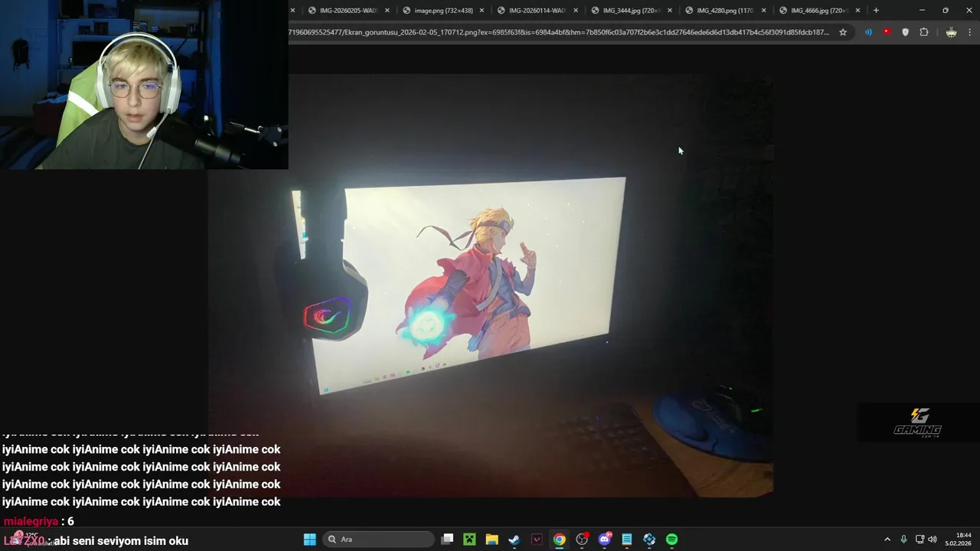This screenshot has width=980, height=551.
Task: Open a new Chrome tab
Action: 876,10
